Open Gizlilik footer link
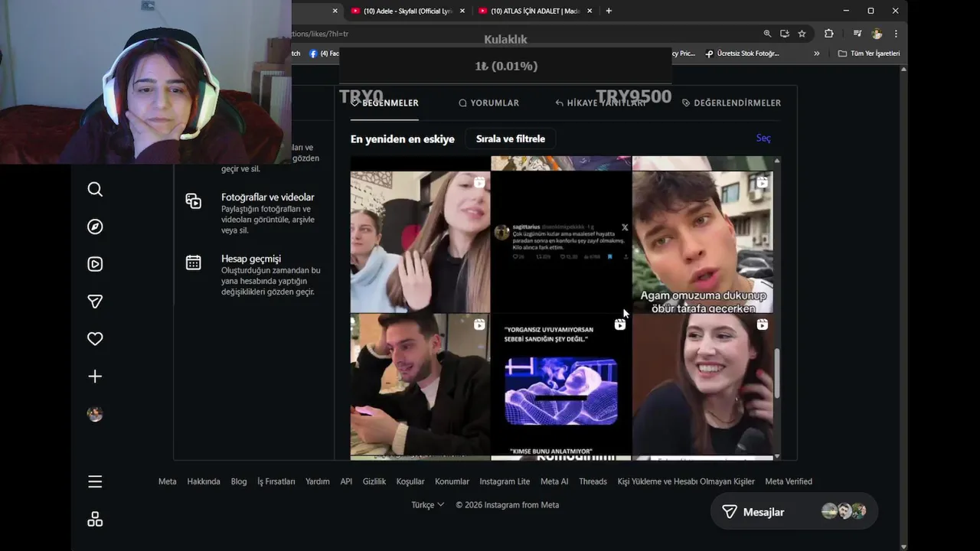 pyautogui.click(x=374, y=481)
